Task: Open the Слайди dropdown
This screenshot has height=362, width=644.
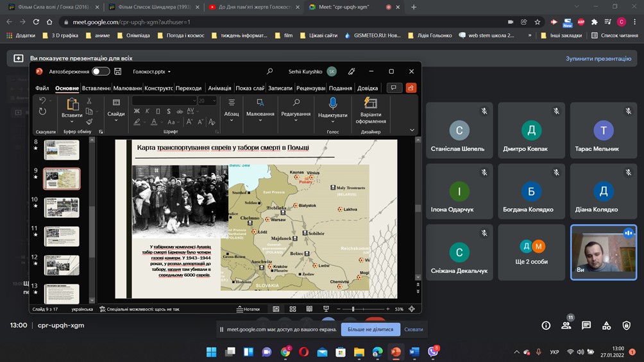Action: pyautogui.click(x=116, y=110)
